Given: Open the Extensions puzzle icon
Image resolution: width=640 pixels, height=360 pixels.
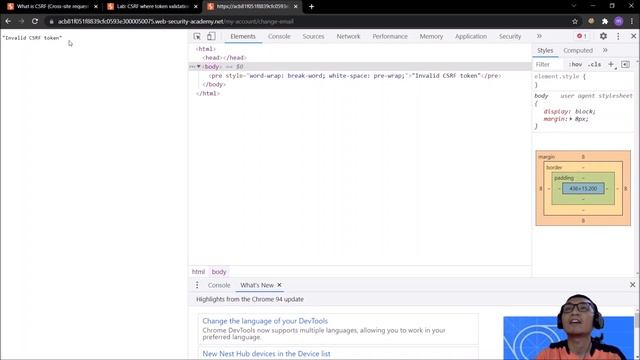Looking at the screenshot, I should 605,21.
